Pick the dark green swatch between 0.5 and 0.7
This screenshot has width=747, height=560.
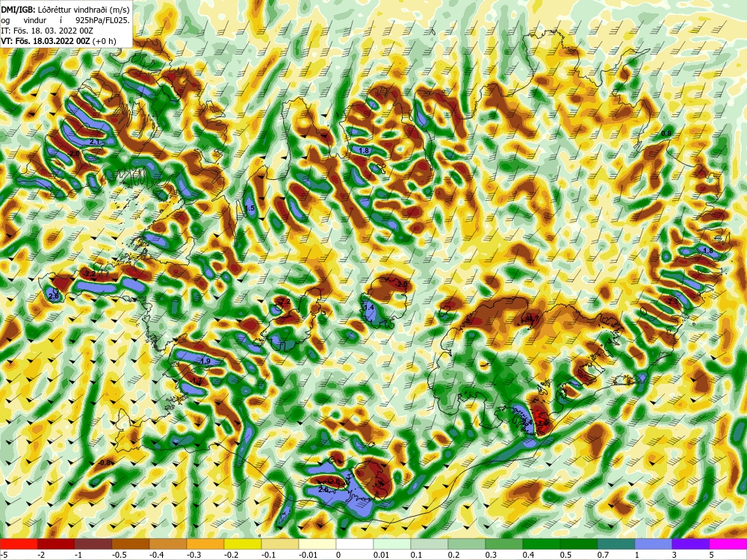(x=579, y=544)
